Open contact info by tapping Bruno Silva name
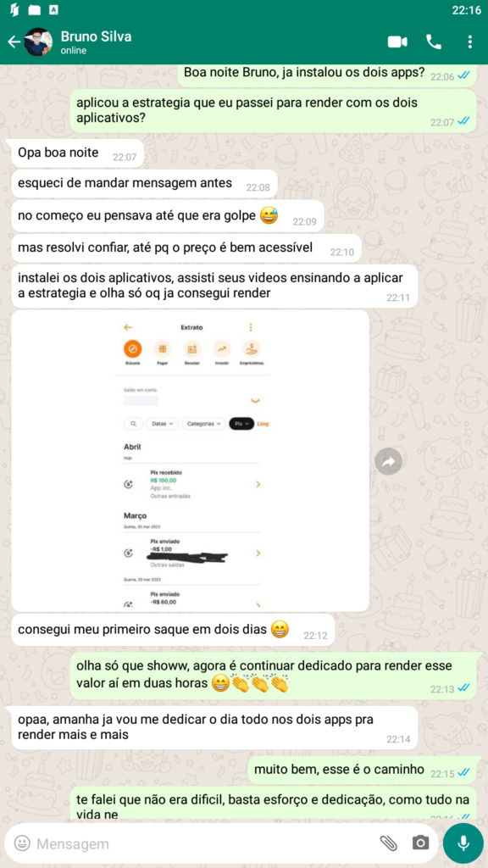The image size is (488, 868). [96, 37]
